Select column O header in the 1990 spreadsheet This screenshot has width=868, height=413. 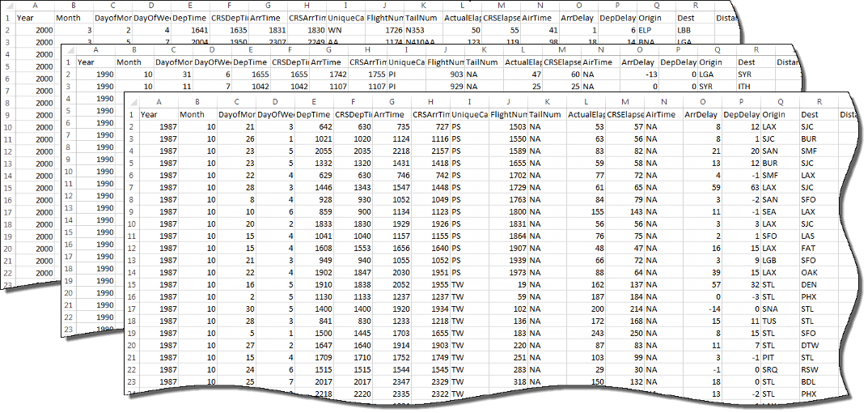[639, 50]
